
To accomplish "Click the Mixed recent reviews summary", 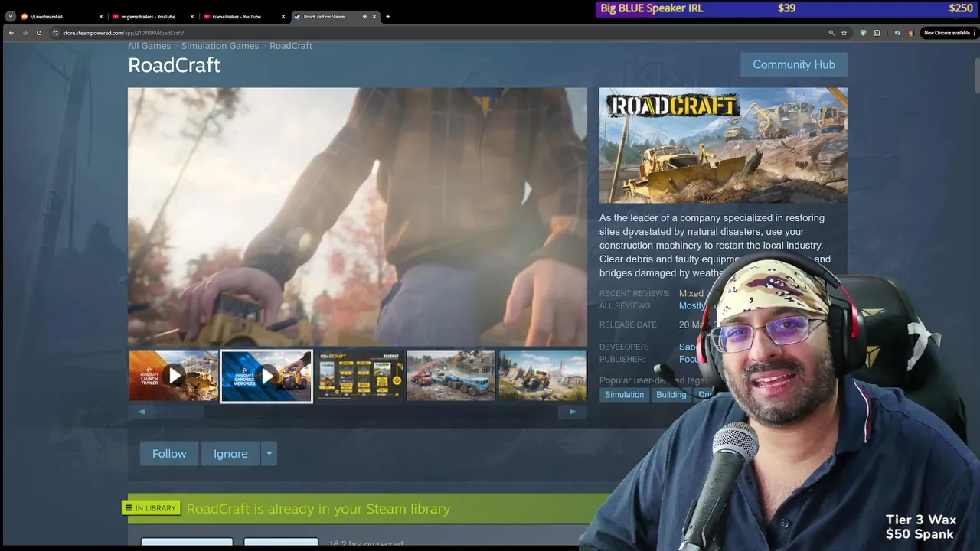I will coord(691,293).
